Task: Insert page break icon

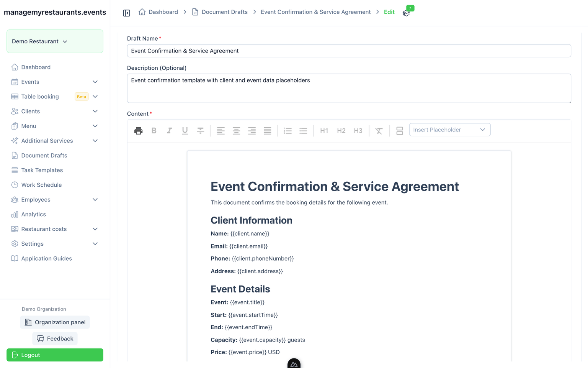Action: pyautogui.click(x=400, y=131)
